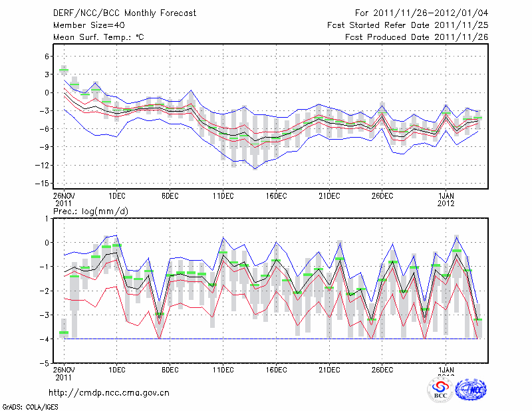Click the Mean Surf. Temp. label

click(98, 37)
